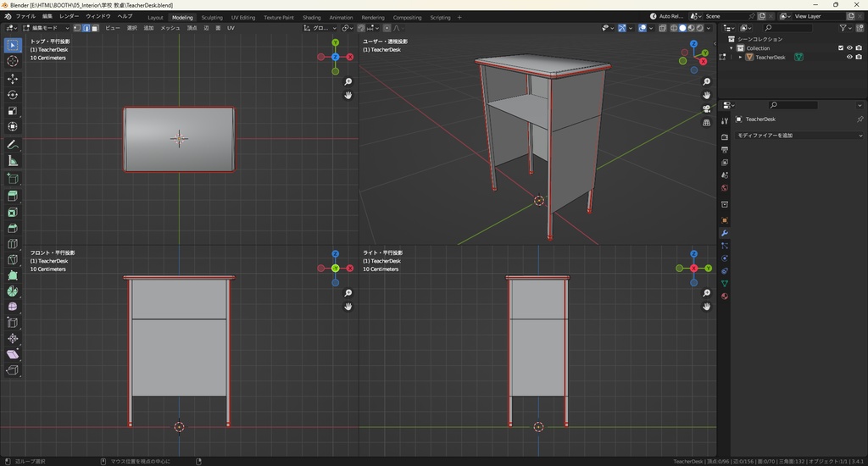Pick the Measure tool
868x466 pixels.
pyautogui.click(x=13, y=161)
